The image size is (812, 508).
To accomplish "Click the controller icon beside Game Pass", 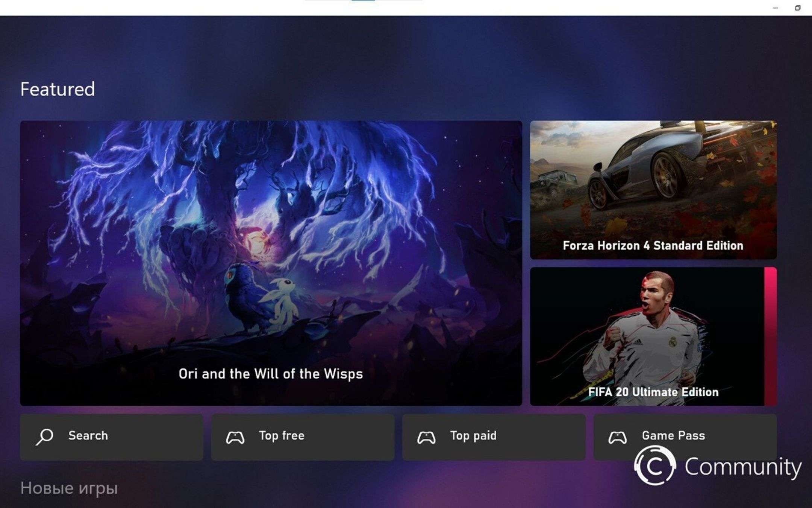I will [618, 438].
